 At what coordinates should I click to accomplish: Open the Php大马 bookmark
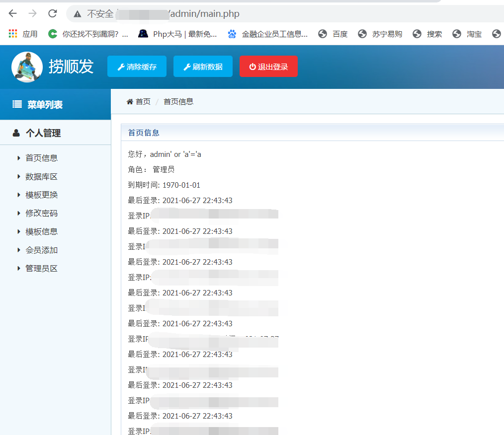click(177, 34)
